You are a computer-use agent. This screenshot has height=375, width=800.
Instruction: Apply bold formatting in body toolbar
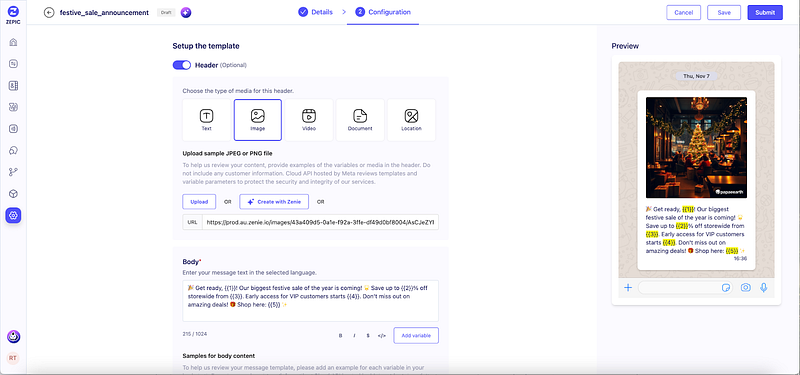pos(340,336)
